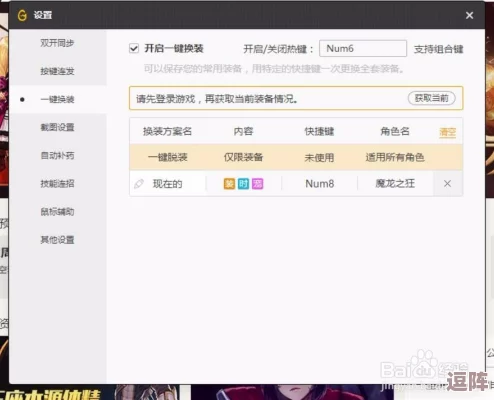Click the 获取当前 button
The width and height of the screenshot is (494, 400).
tap(432, 98)
